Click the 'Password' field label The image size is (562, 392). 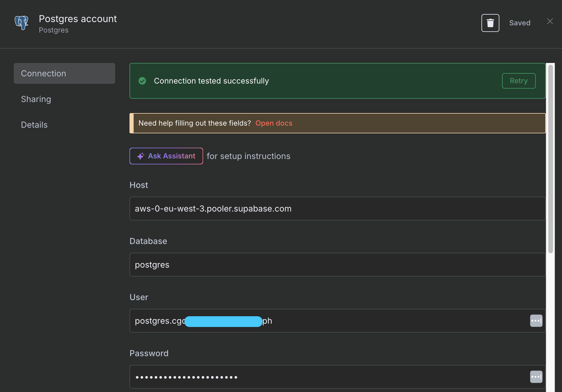pyautogui.click(x=149, y=353)
